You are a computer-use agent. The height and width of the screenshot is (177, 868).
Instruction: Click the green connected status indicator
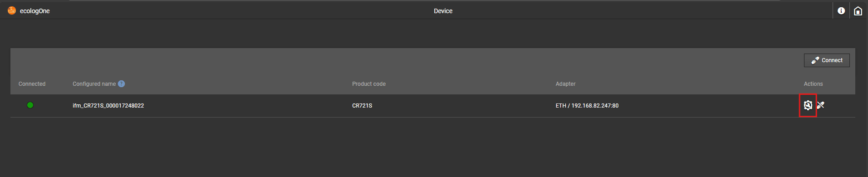point(30,105)
